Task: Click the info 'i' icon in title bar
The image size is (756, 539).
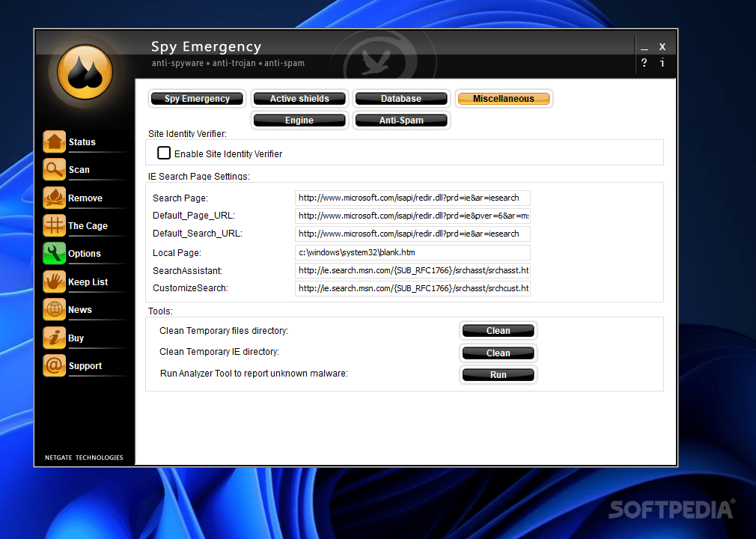Action: pyautogui.click(x=662, y=63)
